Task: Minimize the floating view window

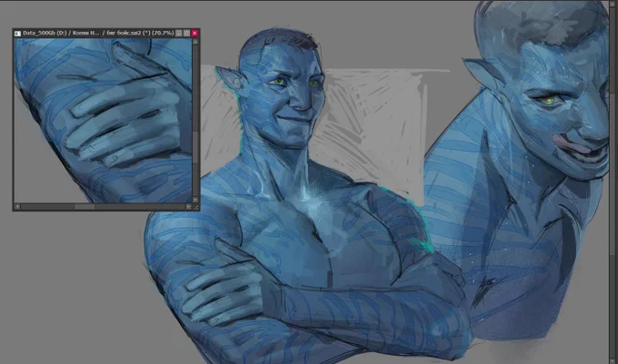Action: (x=179, y=33)
